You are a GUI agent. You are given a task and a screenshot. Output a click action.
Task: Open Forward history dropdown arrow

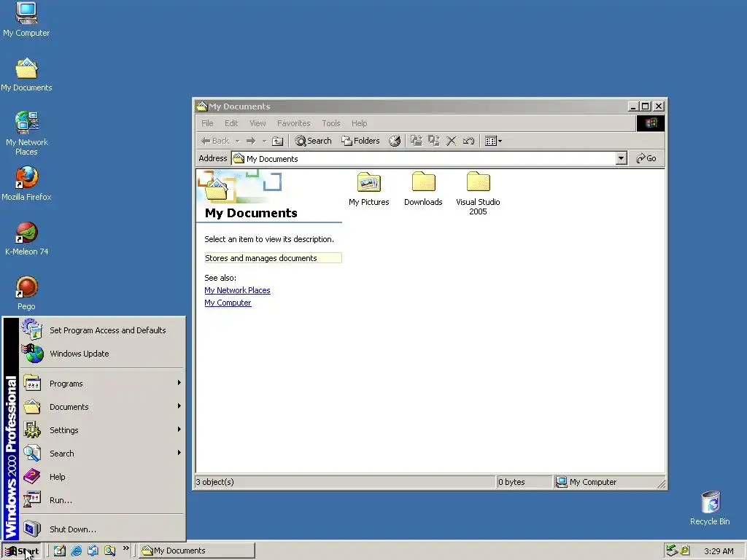click(264, 141)
